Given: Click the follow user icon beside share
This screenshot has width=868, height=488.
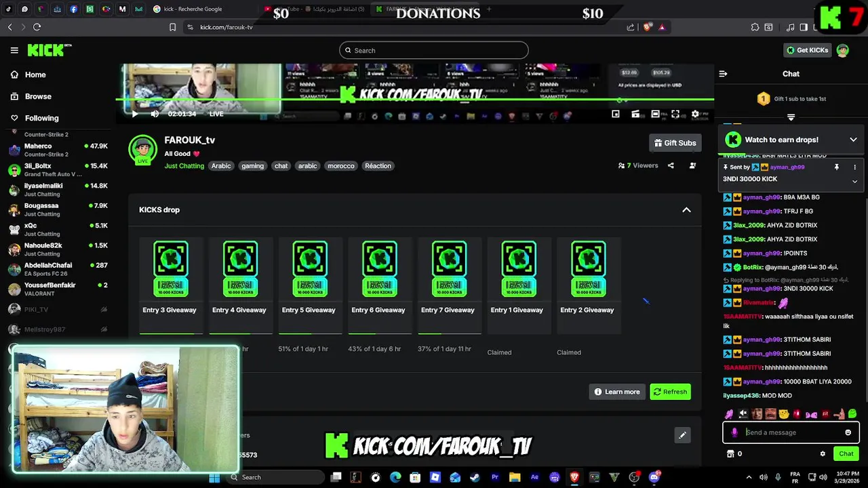Looking at the screenshot, I should tap(692, 165).
